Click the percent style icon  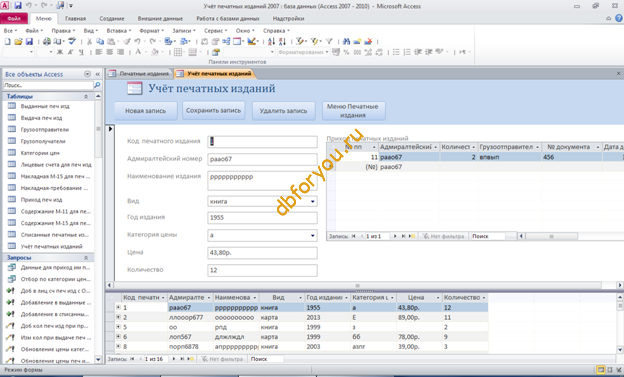(x=346, y=52)
